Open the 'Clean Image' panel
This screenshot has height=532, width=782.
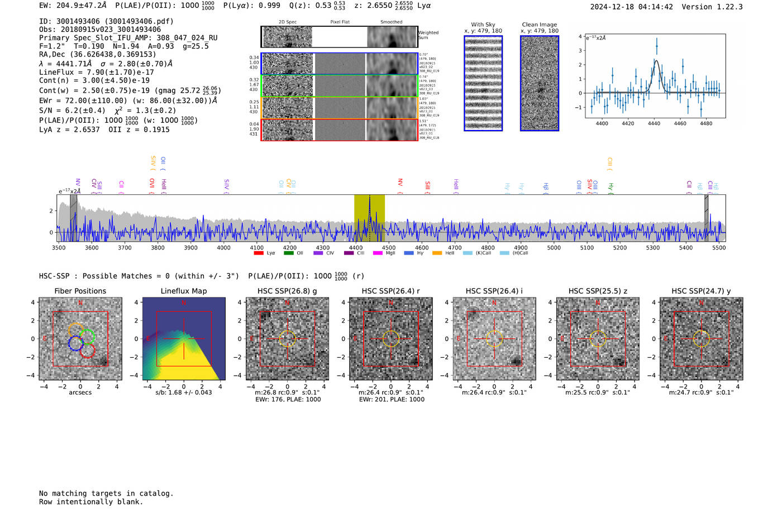coord(540,83)
